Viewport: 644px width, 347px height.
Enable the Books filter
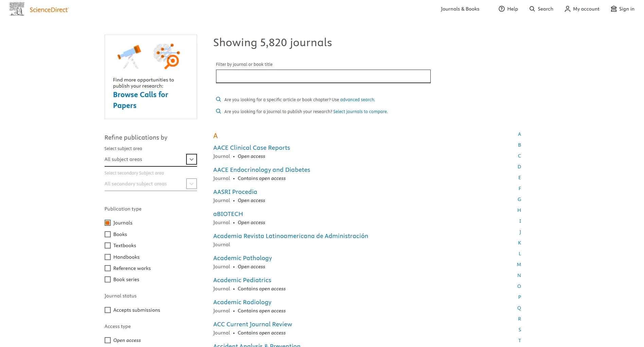[108, 234]
